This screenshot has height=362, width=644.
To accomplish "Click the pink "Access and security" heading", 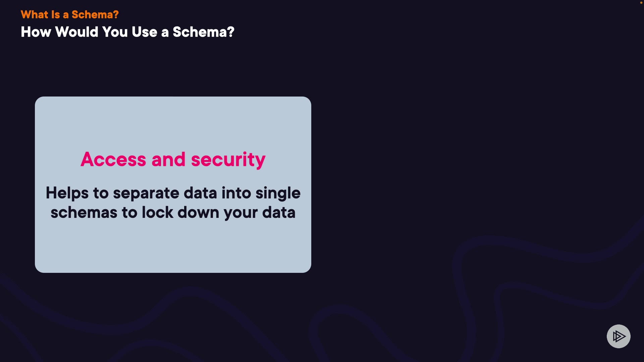I will (x=173, y=159).
